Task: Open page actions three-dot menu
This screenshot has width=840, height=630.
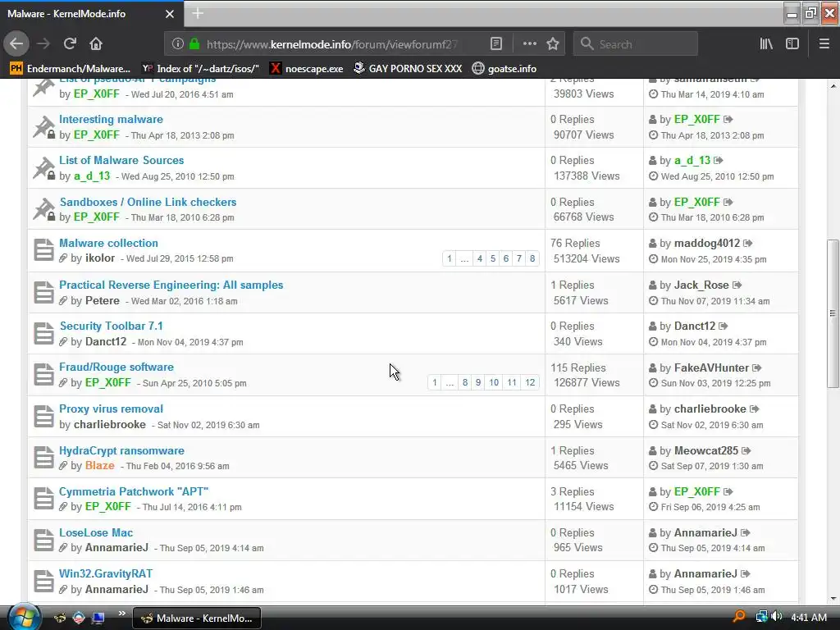Action: [x=529, y=44]
